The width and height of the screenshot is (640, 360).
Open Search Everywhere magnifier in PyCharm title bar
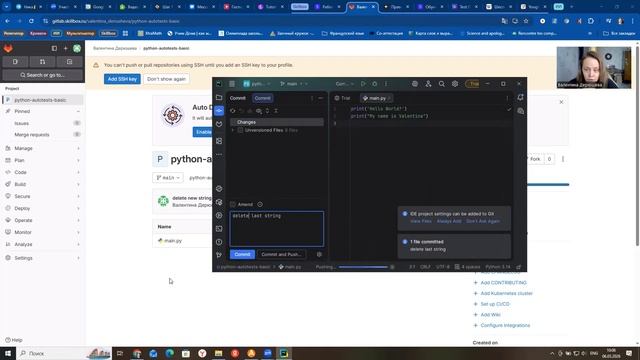click(442, 84)
